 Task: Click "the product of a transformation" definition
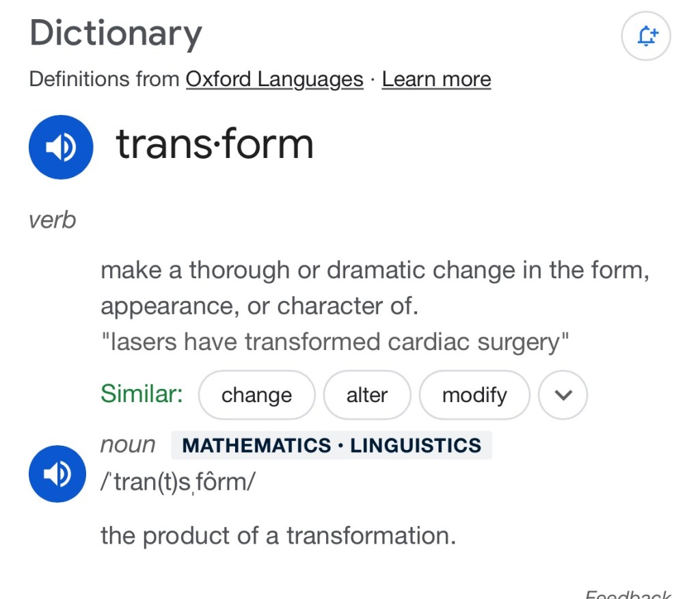(278, 535)
